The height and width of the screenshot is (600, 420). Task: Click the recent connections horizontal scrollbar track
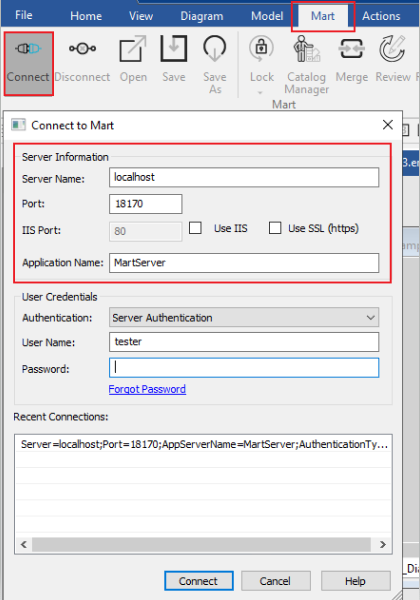coord(201,544)
